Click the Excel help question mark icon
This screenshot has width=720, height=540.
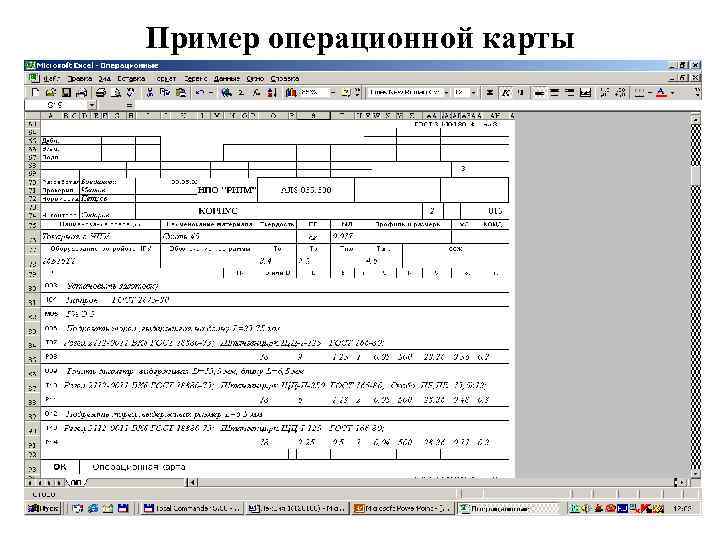click(346, 93)
